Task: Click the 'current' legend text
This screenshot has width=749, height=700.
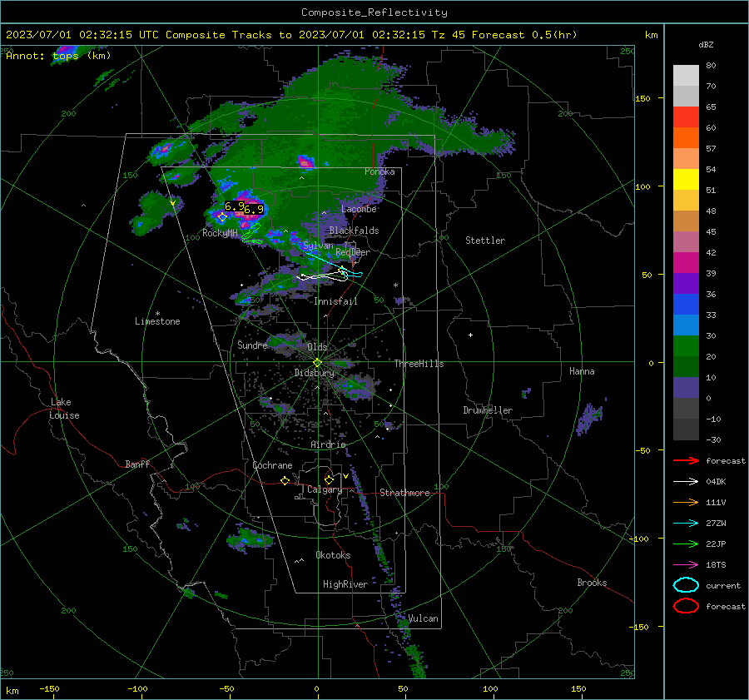Action: pos(723,586)
